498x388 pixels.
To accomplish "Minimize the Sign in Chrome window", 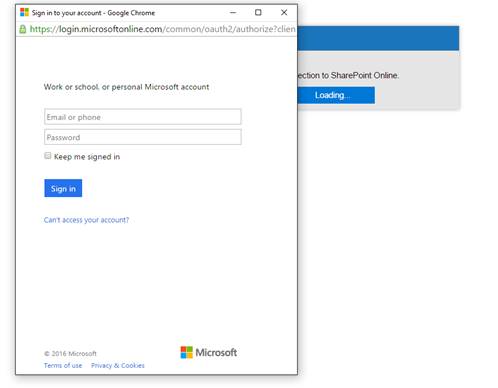I will point(233,13).
